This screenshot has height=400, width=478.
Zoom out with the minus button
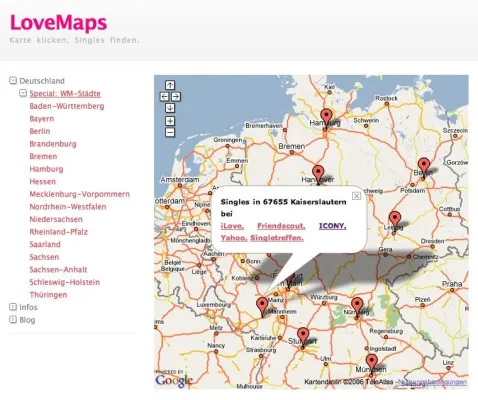click(170, 133)
